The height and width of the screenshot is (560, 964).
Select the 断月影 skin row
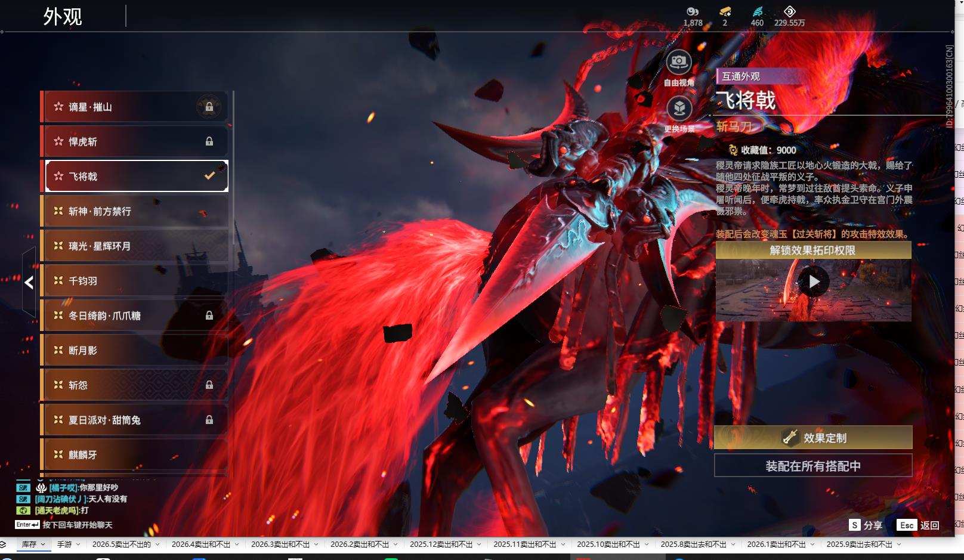coord(135,350)
